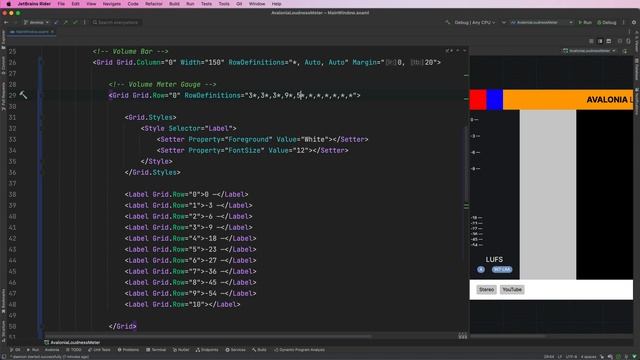
Task: Click the INT-LRA pill in the preview
Action: (x=502, y=269)
